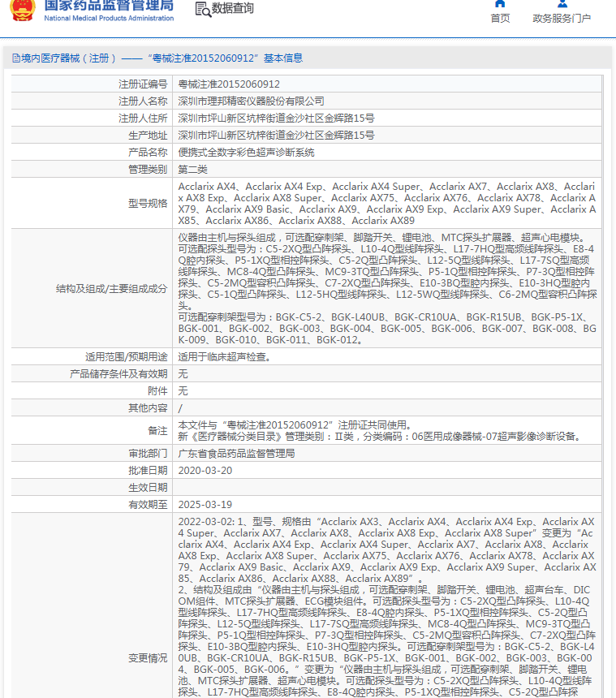Click the 数据查询 label
This screenshot has height=698, width=616.
coord(232,8)
